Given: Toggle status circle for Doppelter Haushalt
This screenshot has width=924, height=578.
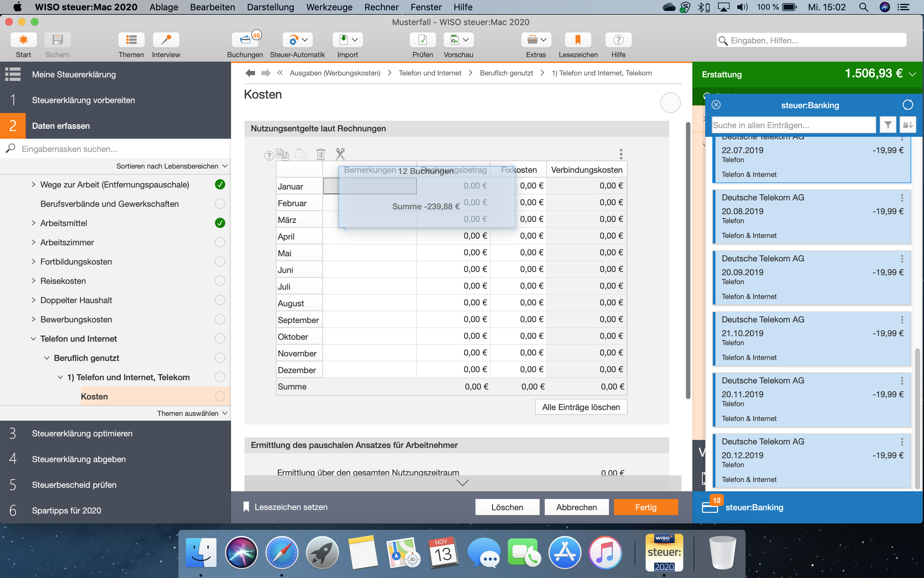Looking at the screenshot, I should coord(220,300).
